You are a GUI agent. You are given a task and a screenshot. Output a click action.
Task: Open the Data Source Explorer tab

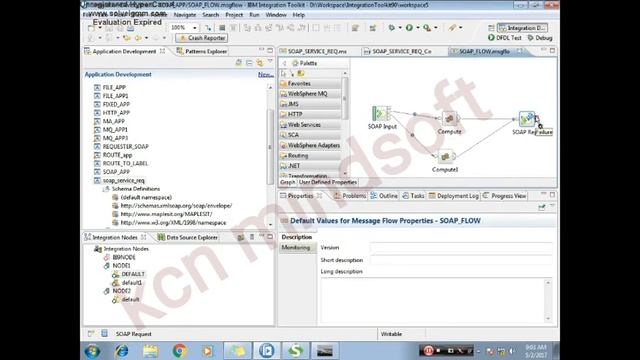click(188, 237)
